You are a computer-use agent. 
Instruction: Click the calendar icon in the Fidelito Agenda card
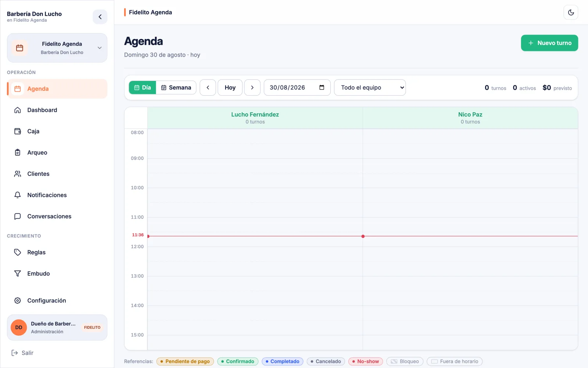(20, 48)
